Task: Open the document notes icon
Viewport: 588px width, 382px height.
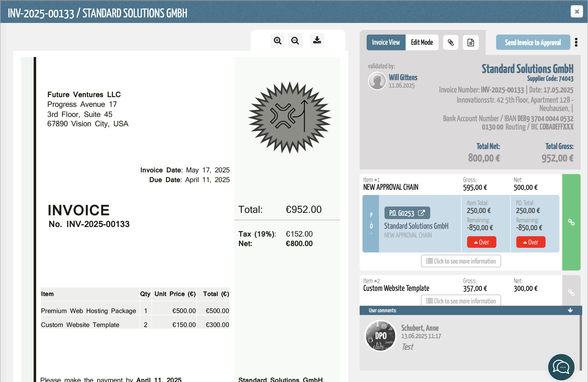Action: click(470, 42)
